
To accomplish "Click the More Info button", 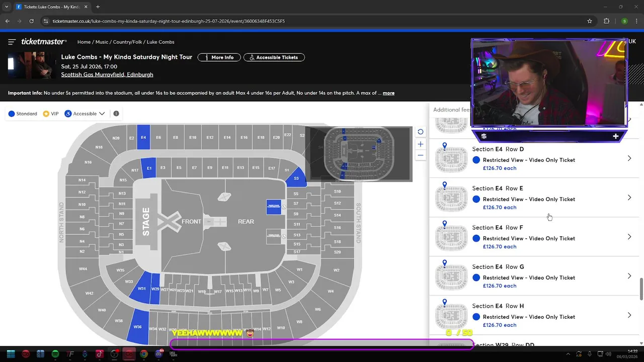I will click(x=219, y=57).
